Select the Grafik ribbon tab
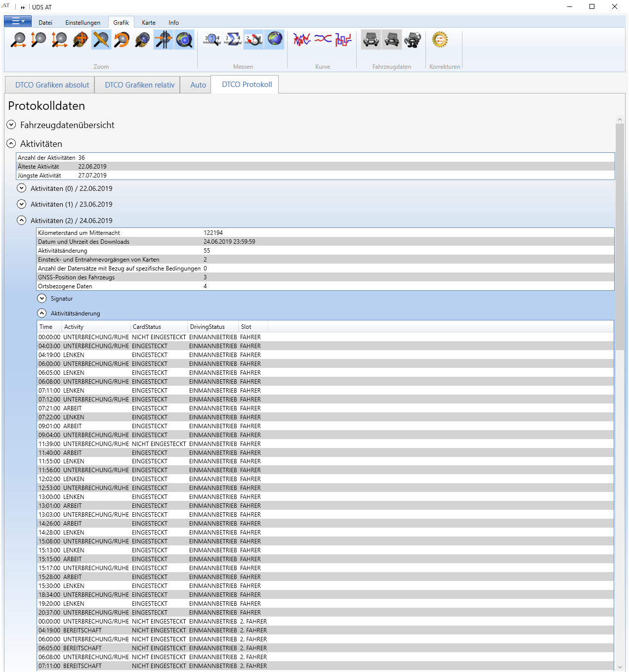 (121, 22)
